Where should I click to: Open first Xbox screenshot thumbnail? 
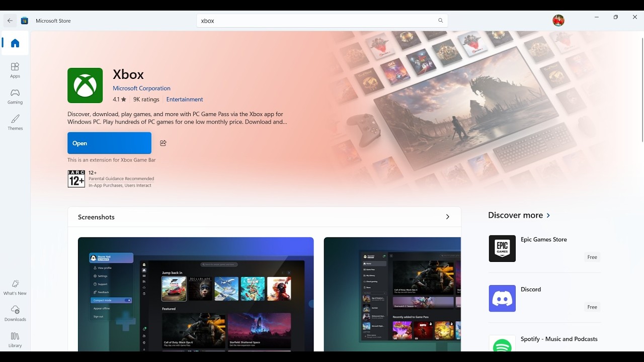pos(196,294)
